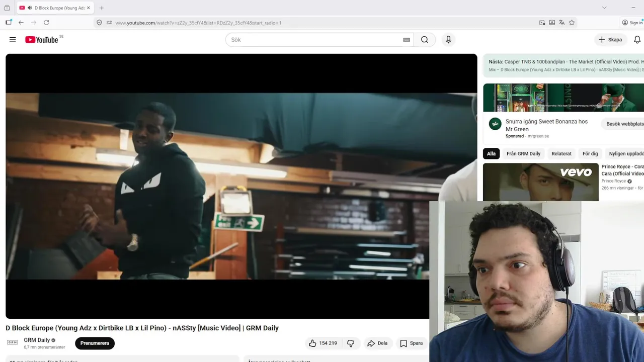This screenshot has width=644, height=362.
Task: Reload the page with refresh icon
Action: [46, 23]
